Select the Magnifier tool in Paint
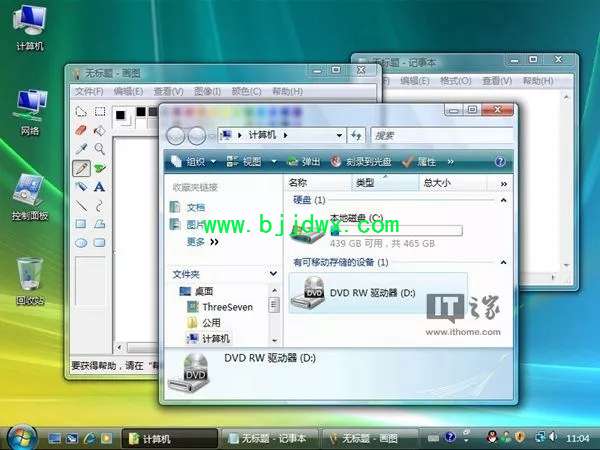Viewport: 600px width, 450px height. (100, 149)
